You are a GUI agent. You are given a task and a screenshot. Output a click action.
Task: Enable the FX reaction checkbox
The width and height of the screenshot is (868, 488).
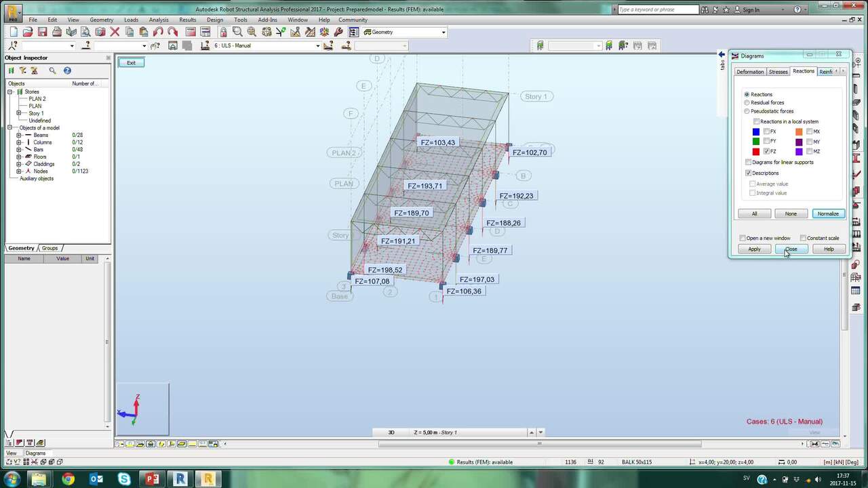pyautogui.click(x=766, y=131)
